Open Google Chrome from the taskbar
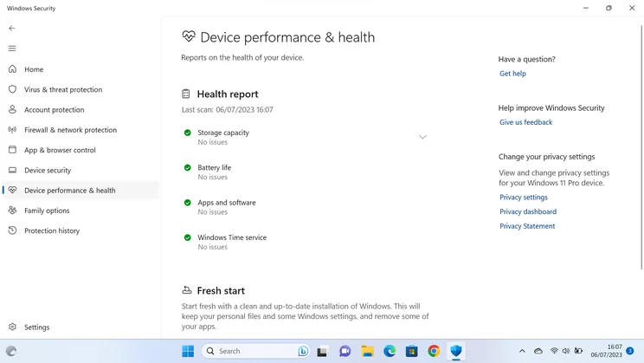 pos(434,351)
